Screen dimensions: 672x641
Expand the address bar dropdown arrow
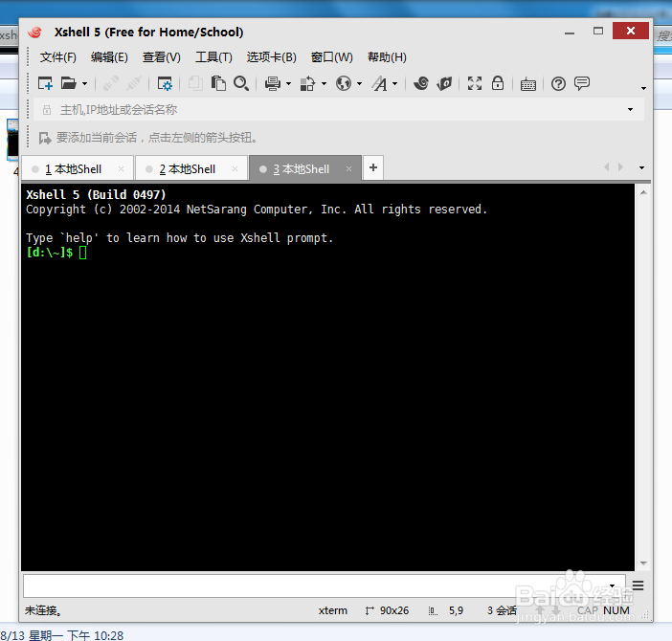pyautogui.click(x=630, y=110)
